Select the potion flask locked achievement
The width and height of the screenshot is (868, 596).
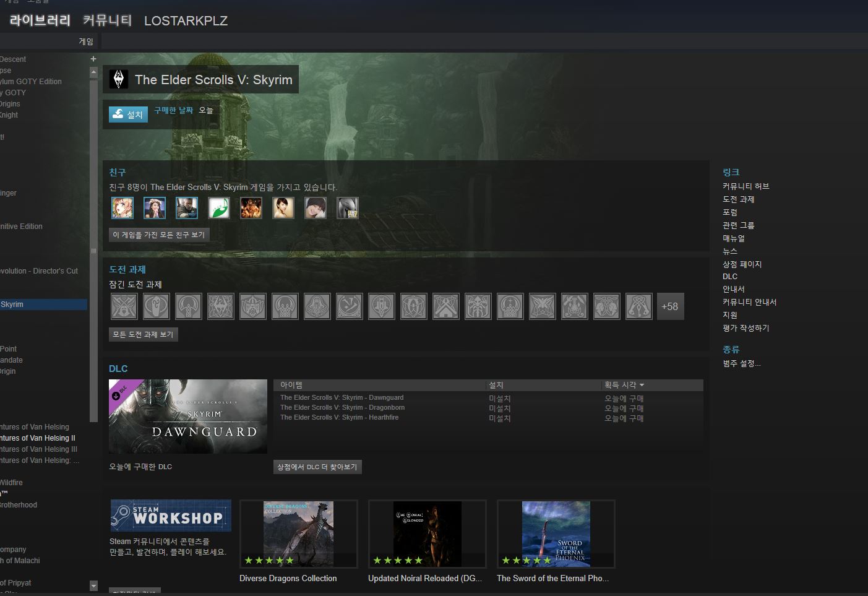[x=574, y=306]
